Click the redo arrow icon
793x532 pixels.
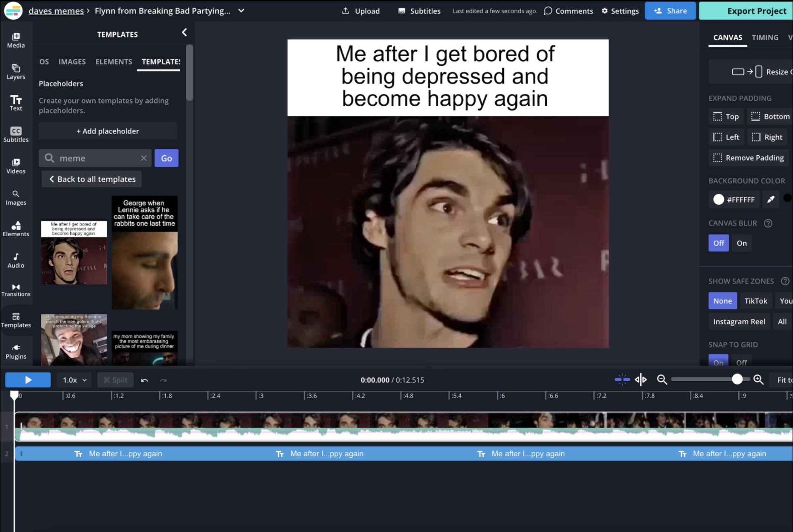click(164, 380)
